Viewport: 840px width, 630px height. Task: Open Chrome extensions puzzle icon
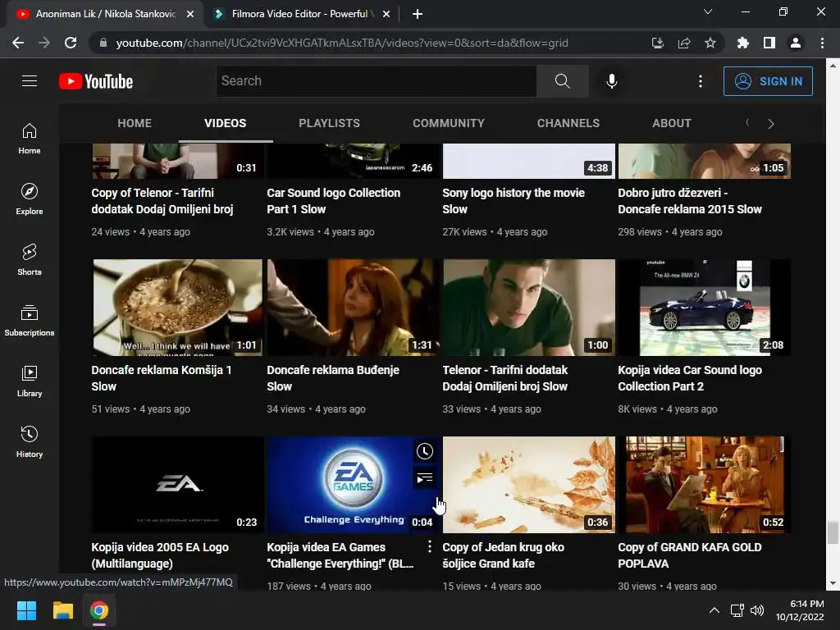pyautogui.click(x=743, y=43)
